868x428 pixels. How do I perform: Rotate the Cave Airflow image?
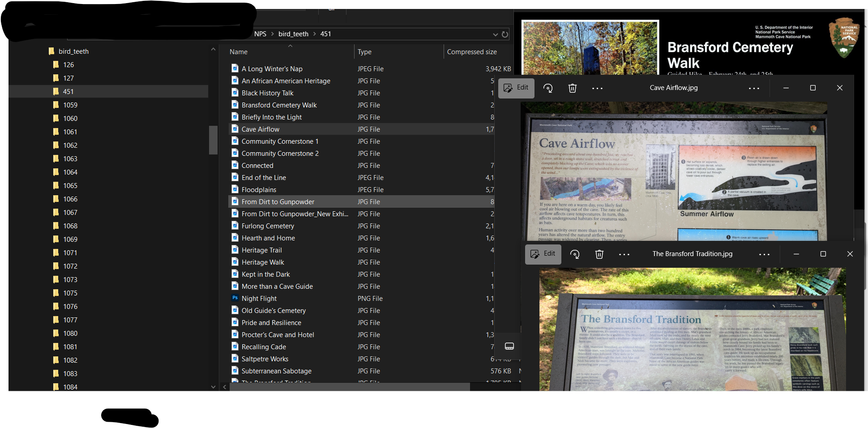pos(548,88)
